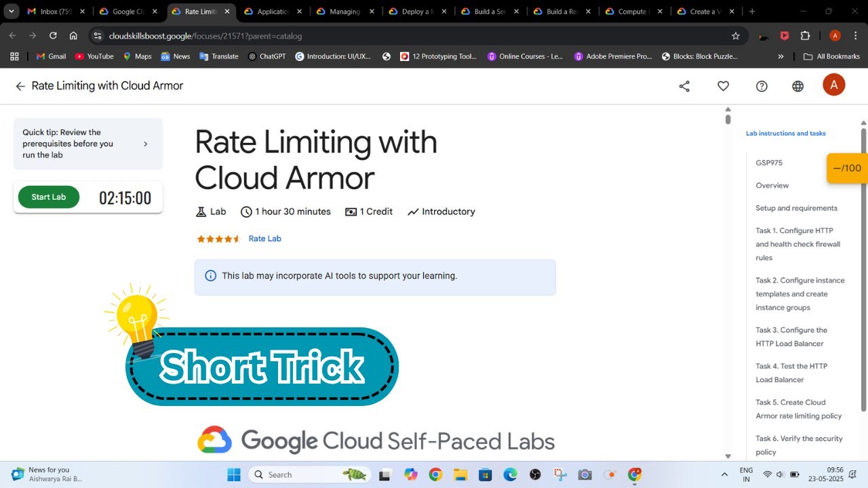This screenshot has width=868, height=488.
Task: Open the ChatGPT bookmark
Action: click(267, 56)
